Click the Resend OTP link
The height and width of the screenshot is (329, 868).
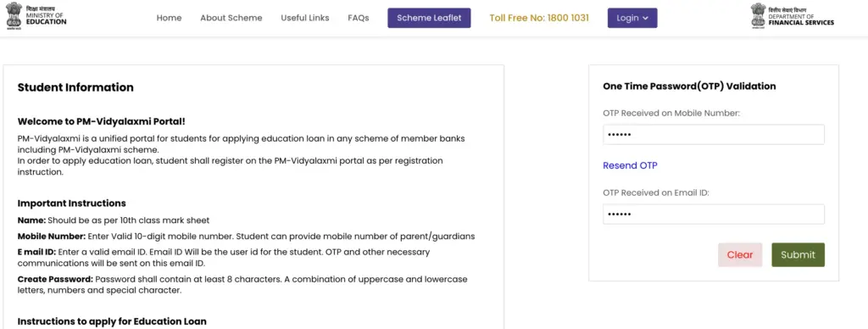point(630,165)
